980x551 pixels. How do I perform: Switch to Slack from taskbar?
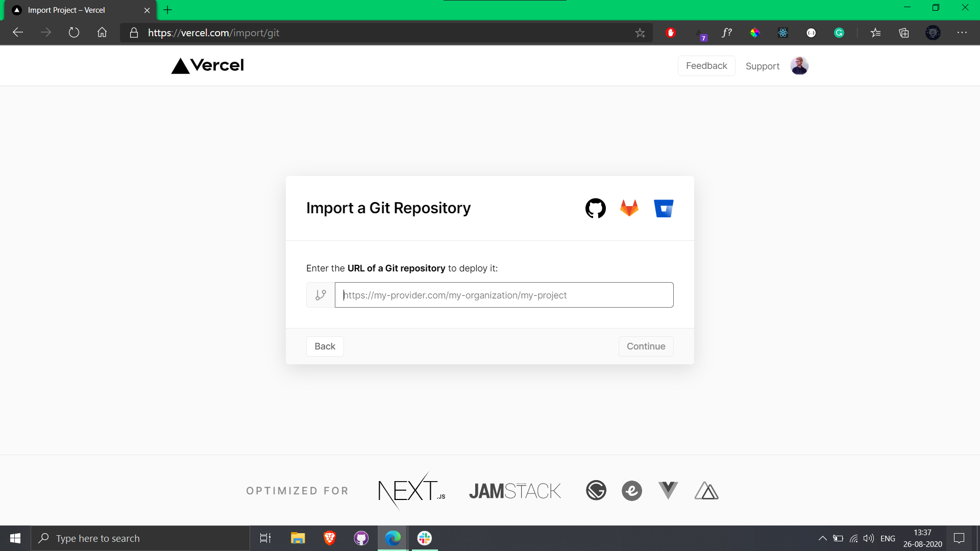click(x=425, y=538)
